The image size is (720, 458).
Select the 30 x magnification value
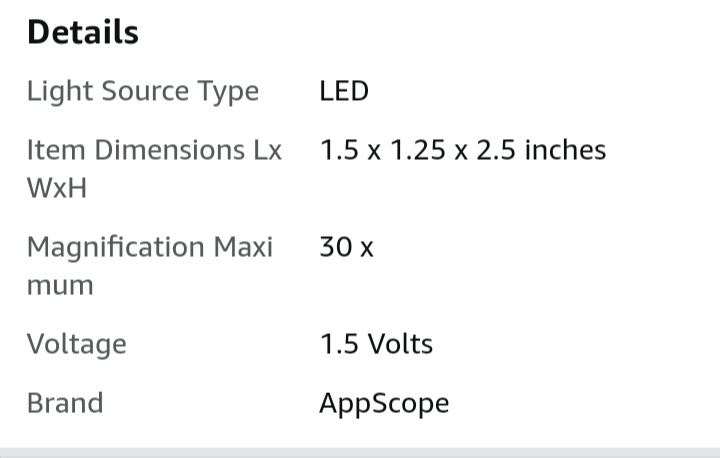pyautogui.click(x=346, y=247)
